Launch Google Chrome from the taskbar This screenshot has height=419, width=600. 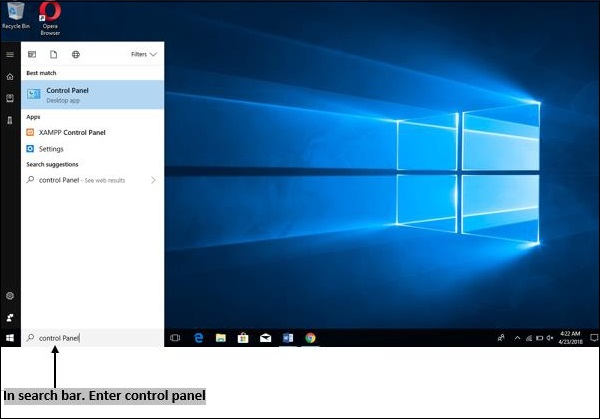310,338
